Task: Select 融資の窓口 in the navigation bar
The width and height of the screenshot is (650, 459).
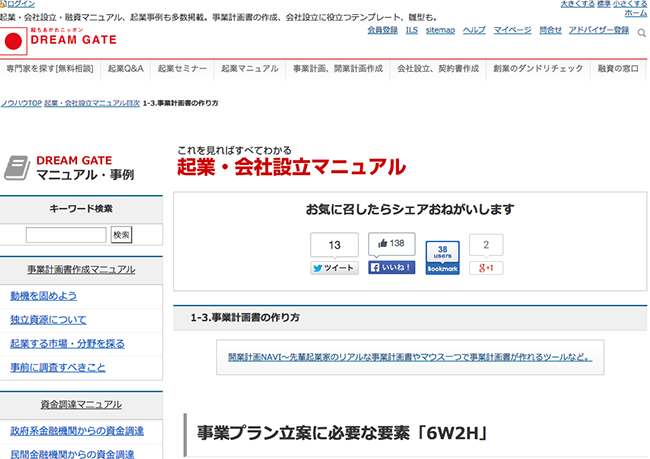Action: pos(620,69)
